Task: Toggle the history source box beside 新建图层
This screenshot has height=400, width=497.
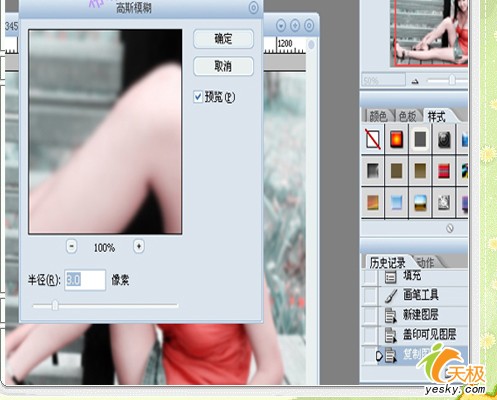Action: [370, 315]
